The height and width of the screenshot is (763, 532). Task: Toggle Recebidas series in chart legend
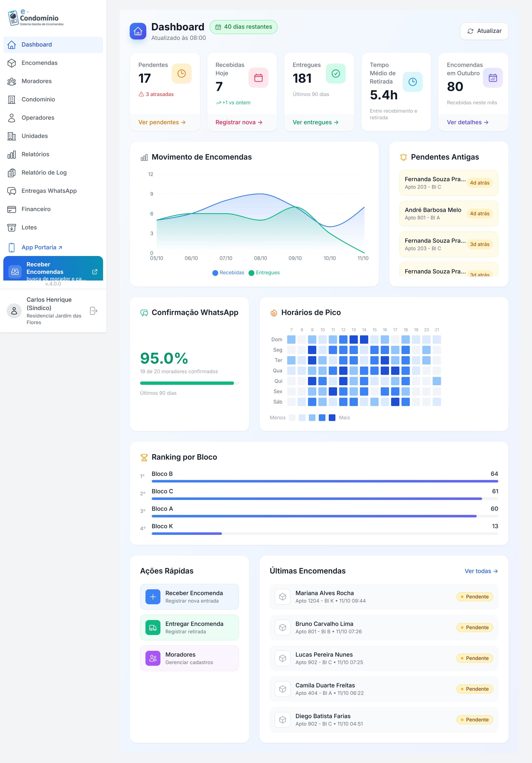(x=228, y=272)
